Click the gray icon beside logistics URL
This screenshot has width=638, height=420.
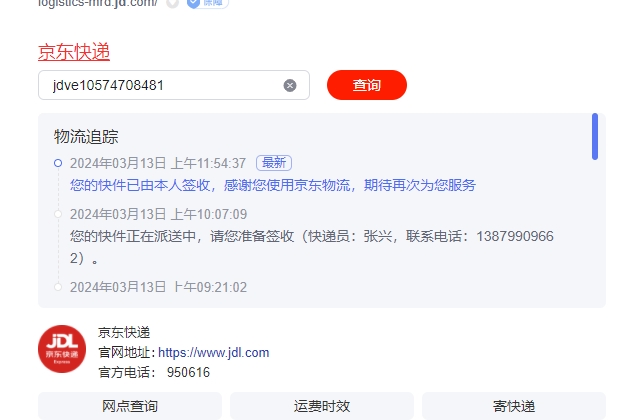click(x=173, y=3)
